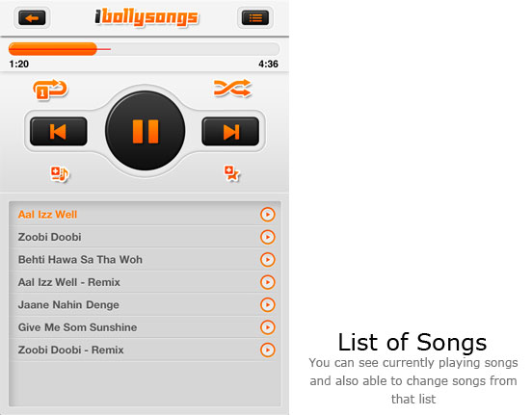Select the Aal Izz Well song title
Screen dimensions: 532x415
point(47,215)
